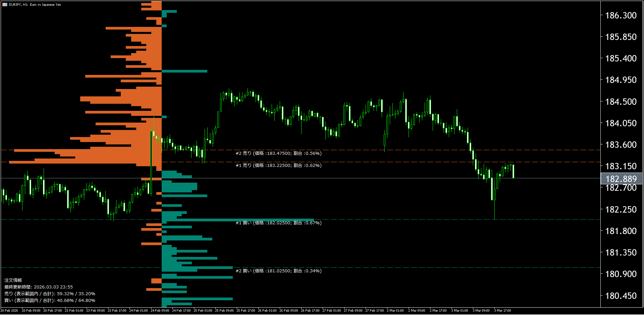Click the 183.150 price axis value
The height and width of the screenshot is (315, 644).
[x=621, y=166]
